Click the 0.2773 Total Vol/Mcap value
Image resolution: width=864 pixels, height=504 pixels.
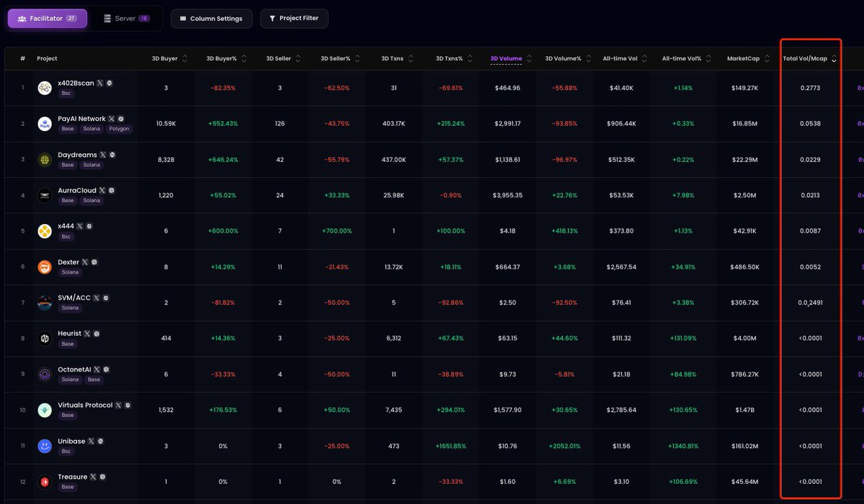point(810,88)
